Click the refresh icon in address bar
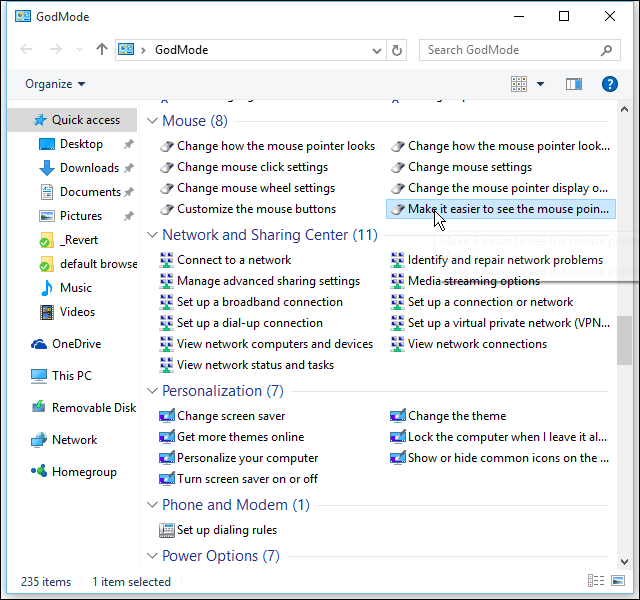 click(x=397, y=50)
